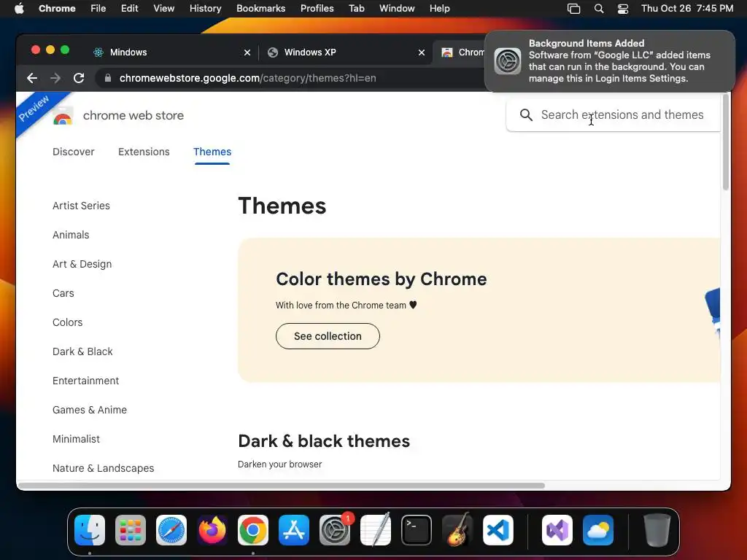
Task: Open the Cars category
Action: pyautogui.click(x=63, y=293)
